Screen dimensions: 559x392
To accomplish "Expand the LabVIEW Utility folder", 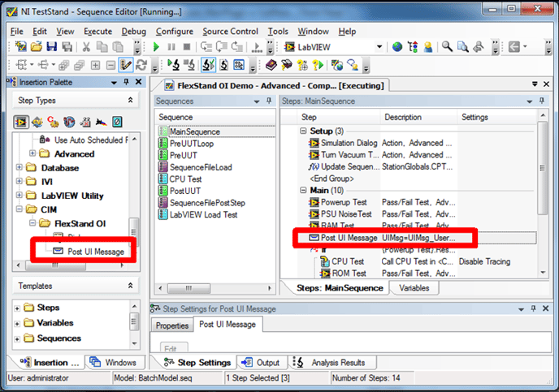I will pyautogui.click(x=19, y=195).
